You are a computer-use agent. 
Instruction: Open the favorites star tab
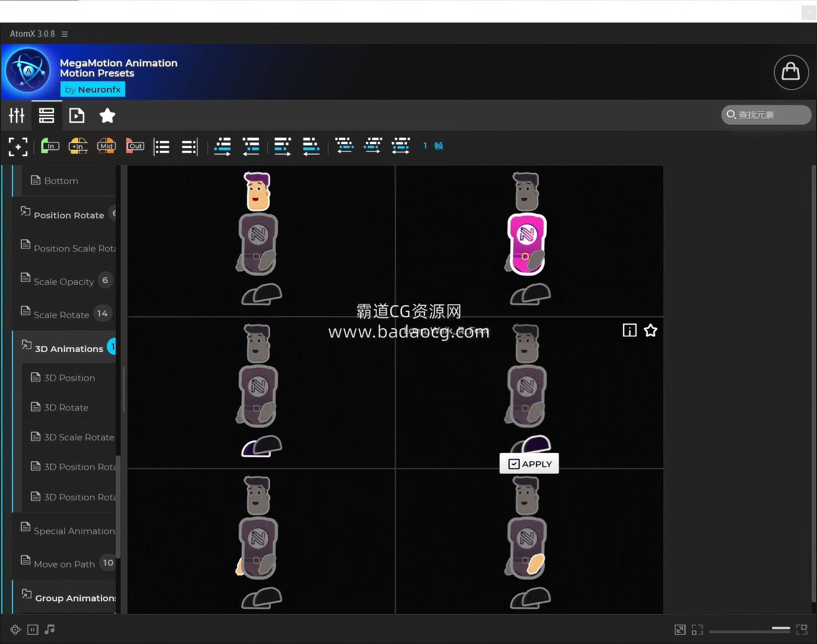pyautogui.click(x=107, y=115)
